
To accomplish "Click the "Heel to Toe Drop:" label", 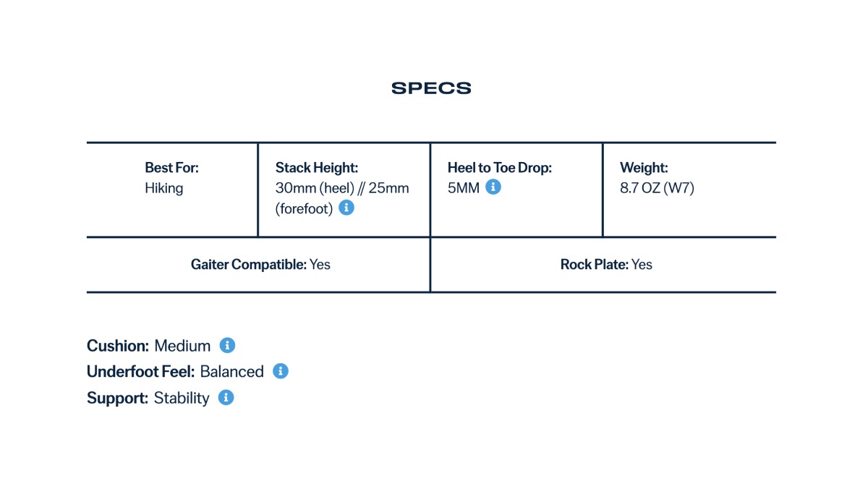I will tap(499, 168).
